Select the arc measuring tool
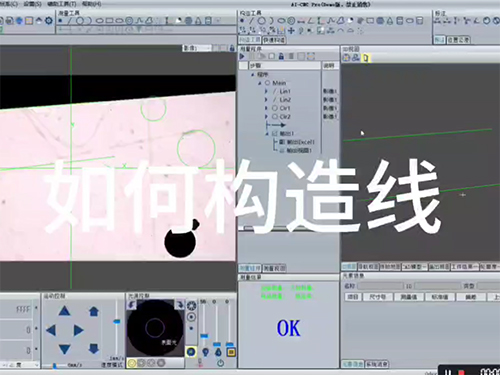Viewport: 500px width, 375px height. pyautogui.click(x=89, y=21)
